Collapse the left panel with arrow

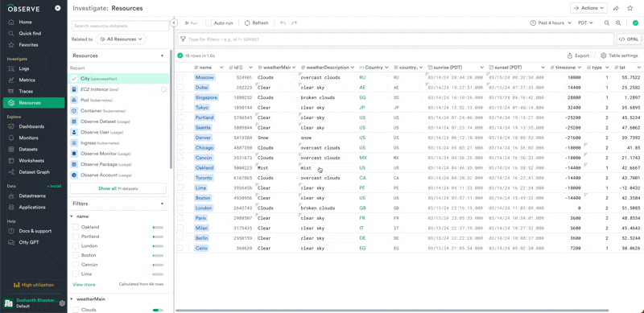tap(174, 23)
